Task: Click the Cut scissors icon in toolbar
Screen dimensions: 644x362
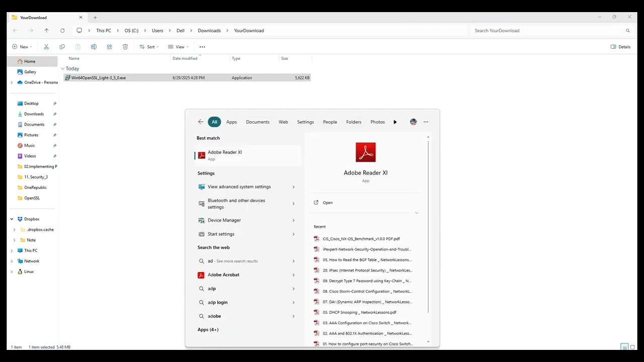Action: (x=46, y=47)
